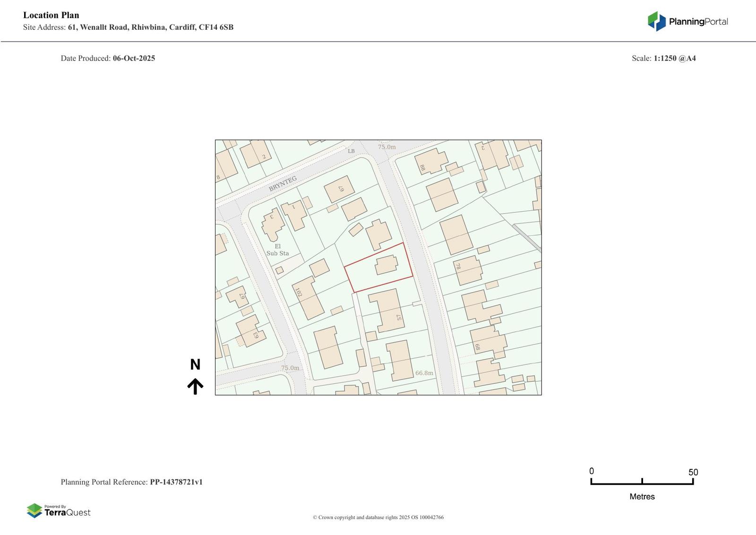
Task: Click the 66.8m spot height label
Action: (x=424, y=373)
